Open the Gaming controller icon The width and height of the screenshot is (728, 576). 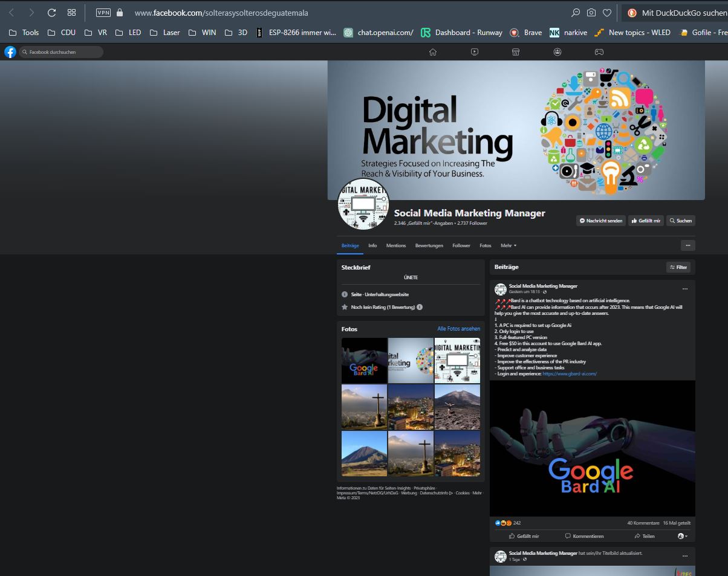tap(599, 52)
